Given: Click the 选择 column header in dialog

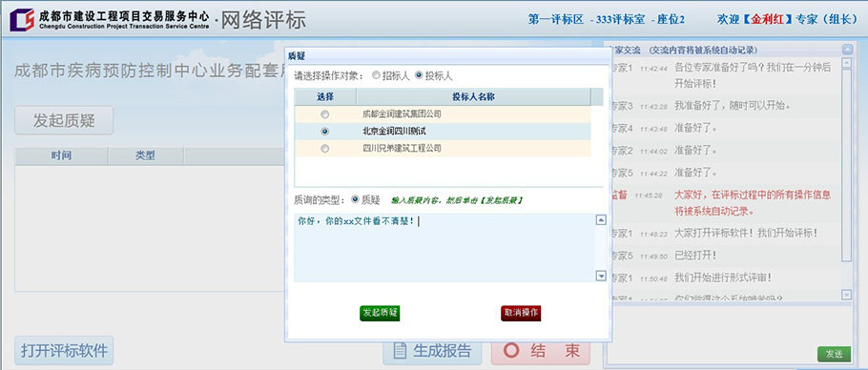Looking at the screenshot, I should (325, 96).
